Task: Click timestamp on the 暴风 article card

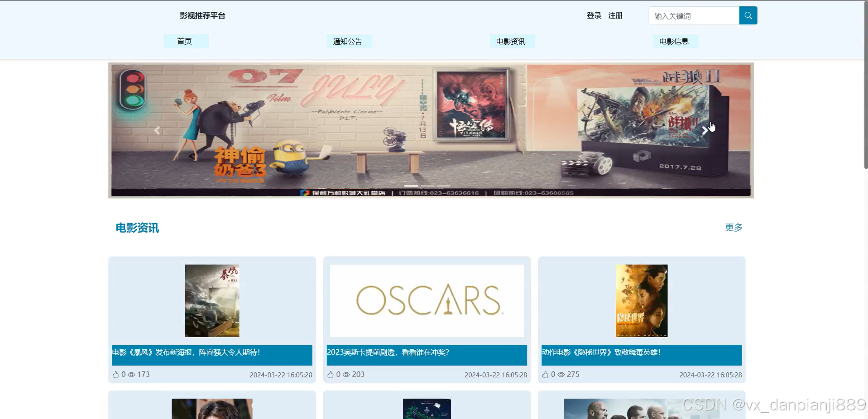Action: pos(281,375)
